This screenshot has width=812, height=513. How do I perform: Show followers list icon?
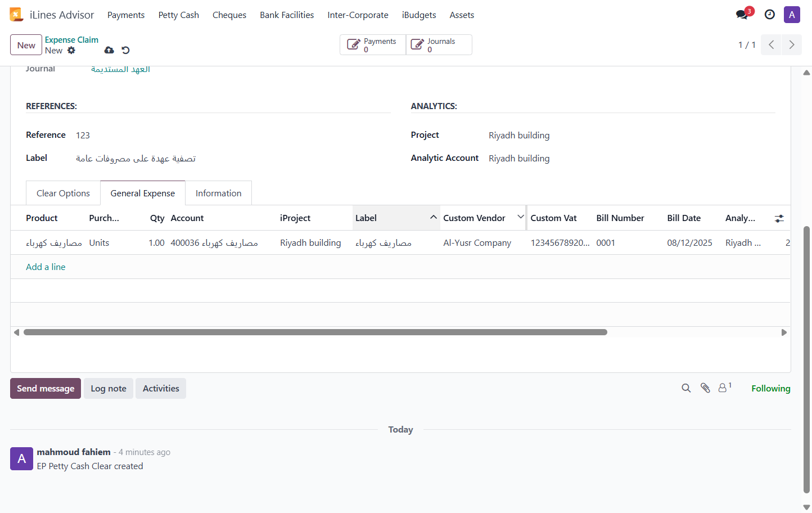coord(725,388)
